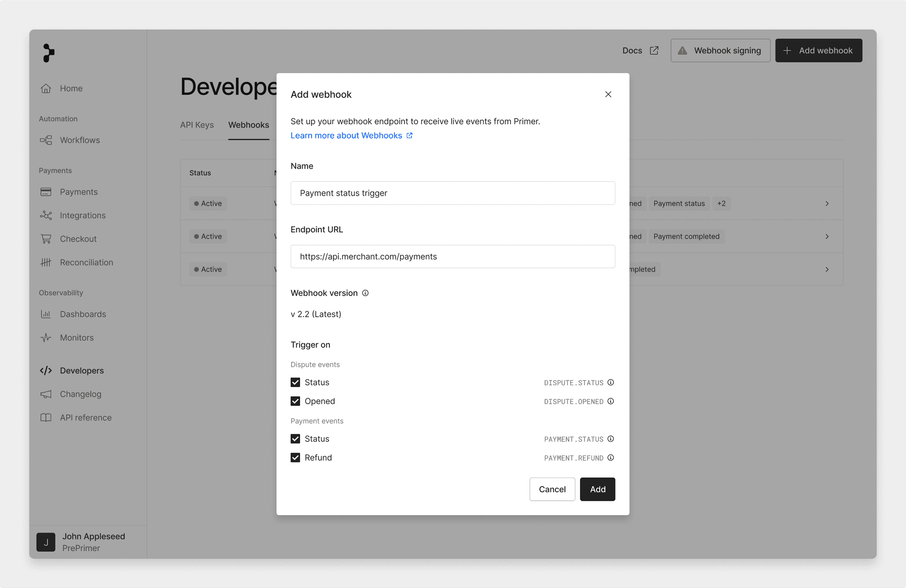Click the Workflows sidebar icon
Screen dimensions: 906x588
(x=46, y=140)
